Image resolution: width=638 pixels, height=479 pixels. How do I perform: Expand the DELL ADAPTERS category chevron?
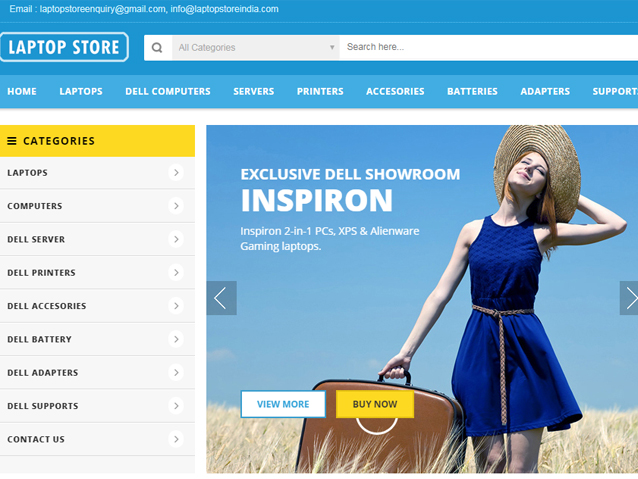176,373
